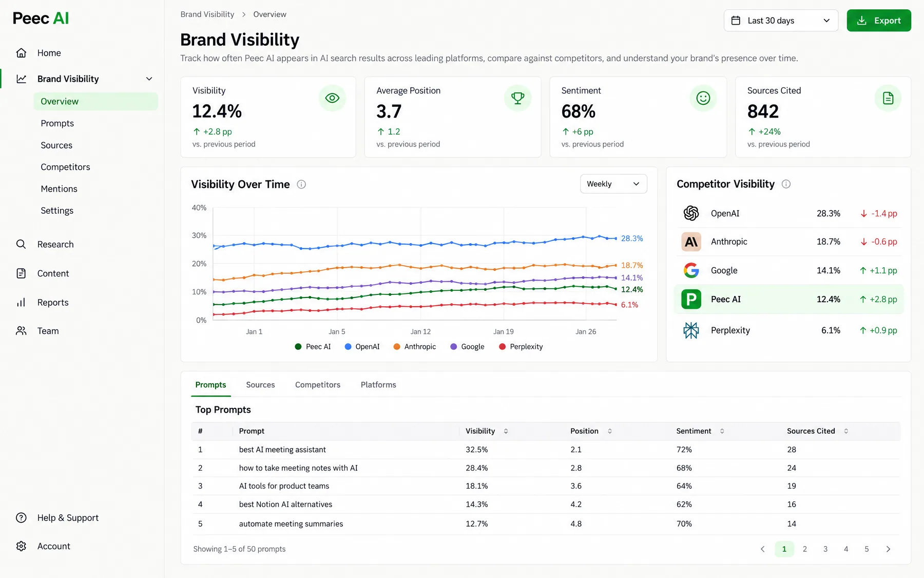Toggle the OpenAI series in chart legend
924x578 pixels.
coord(362,347)
